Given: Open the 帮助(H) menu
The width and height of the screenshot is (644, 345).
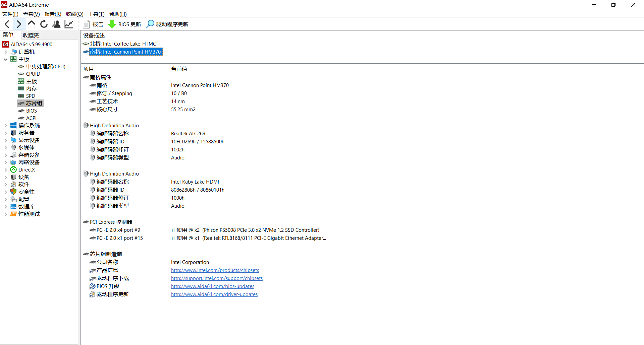Looking at the screenshot, I should tap(118, 14).
